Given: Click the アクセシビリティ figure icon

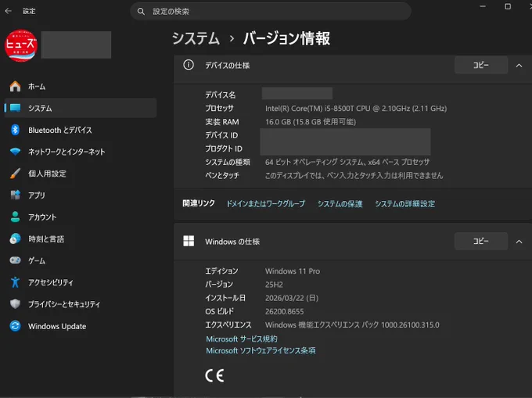Looking at the screenshot, I should point(15,282).
